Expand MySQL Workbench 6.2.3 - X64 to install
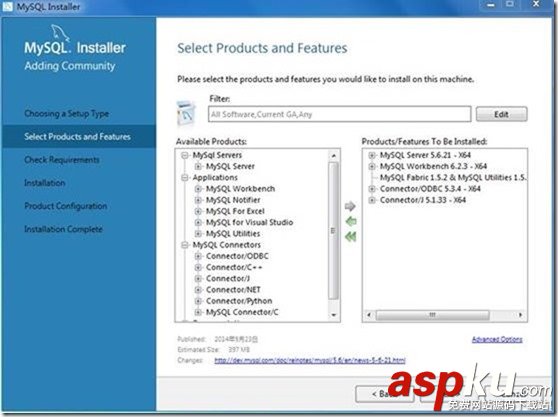Viewport: 558px width, 417px height. 372,166
